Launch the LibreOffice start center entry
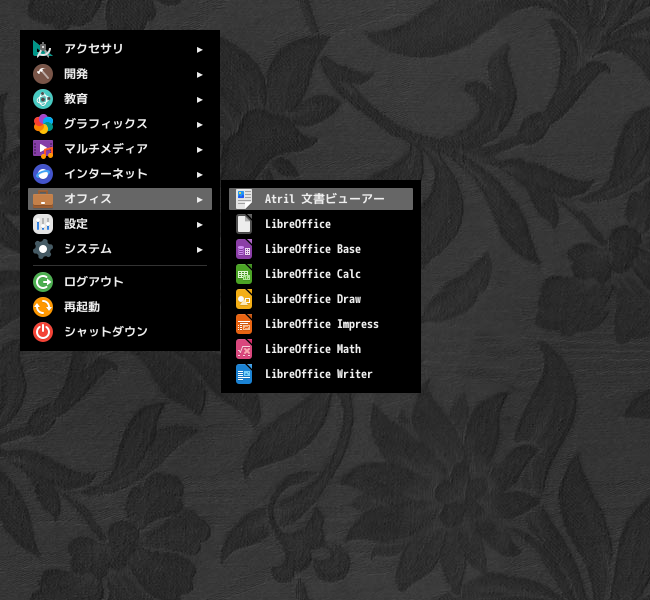The width and height of the screenshot is (650, 600). click(321, 224)
